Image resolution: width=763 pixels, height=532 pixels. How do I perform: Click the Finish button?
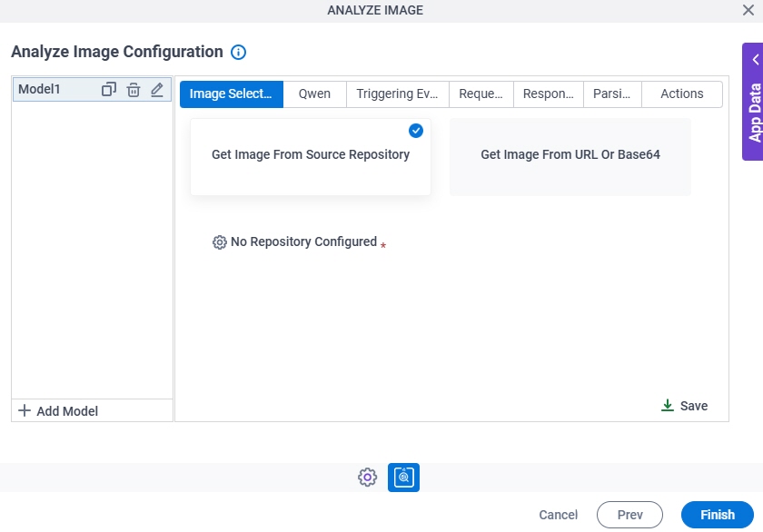click(718, 515)
